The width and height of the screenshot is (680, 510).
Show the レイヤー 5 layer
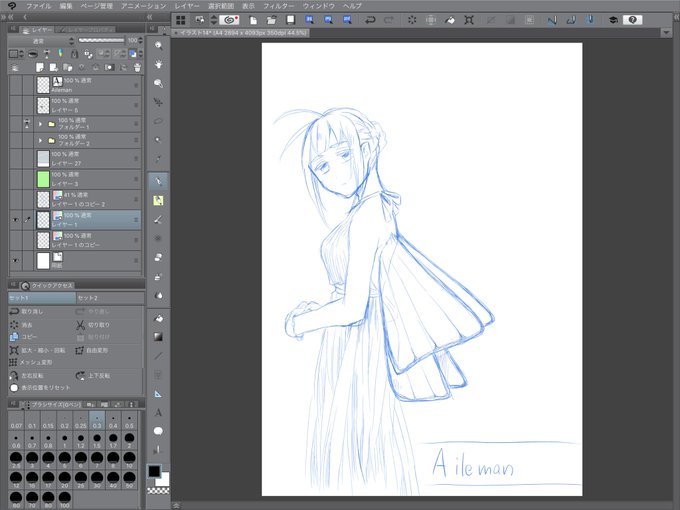16,105
